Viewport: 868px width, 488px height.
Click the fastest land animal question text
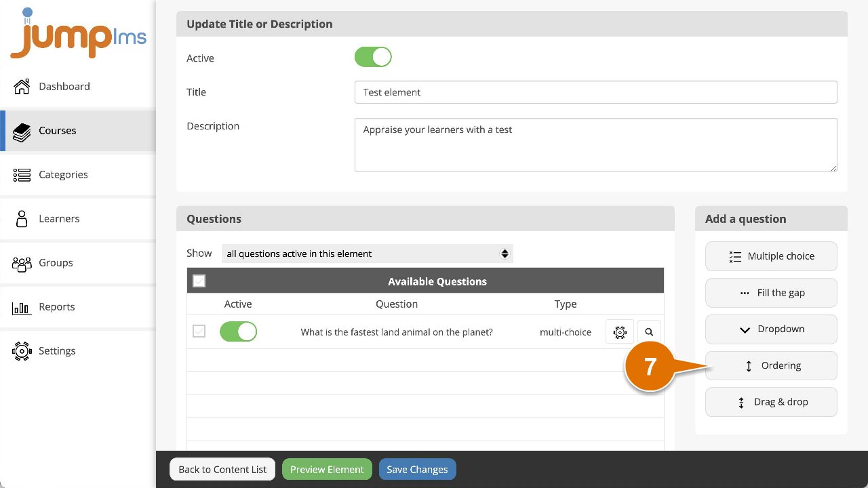point(397,332)
